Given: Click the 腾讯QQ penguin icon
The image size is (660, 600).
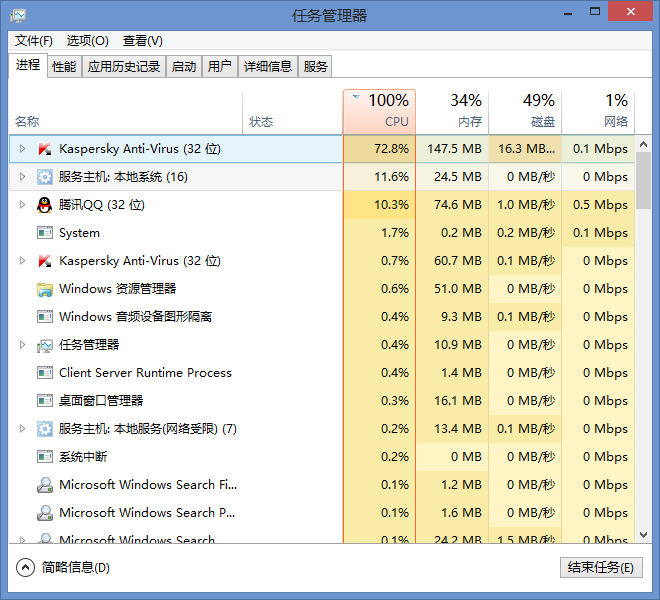Looking at the screenshot, I should [45, 205].
